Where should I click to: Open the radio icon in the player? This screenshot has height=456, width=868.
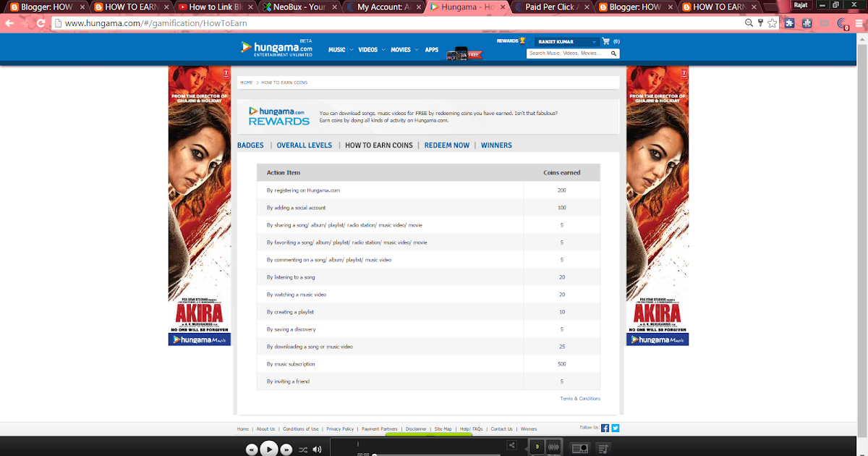tap(580, 449)
